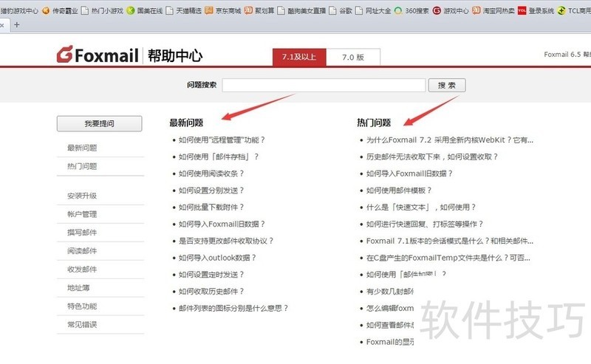
Task: Open the 国美在线 bookmark
Action: 145,10
